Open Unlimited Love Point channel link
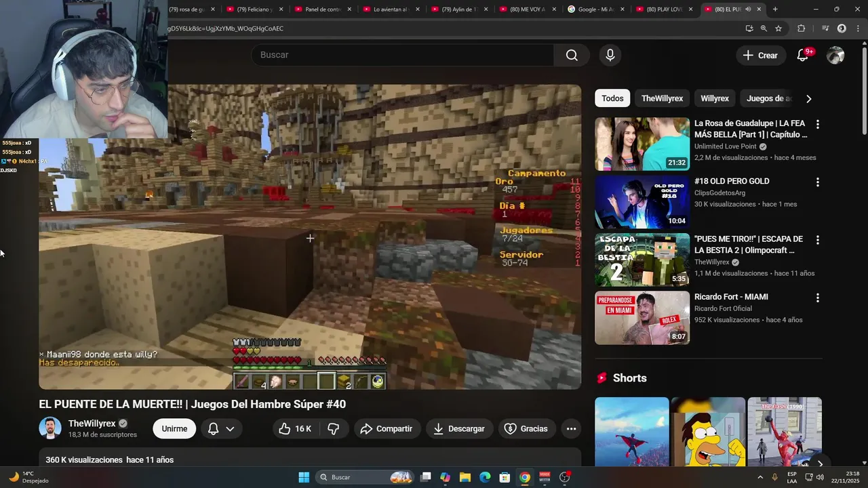Image resolution: width=868 pixels, height=488 pixels. 725,146
